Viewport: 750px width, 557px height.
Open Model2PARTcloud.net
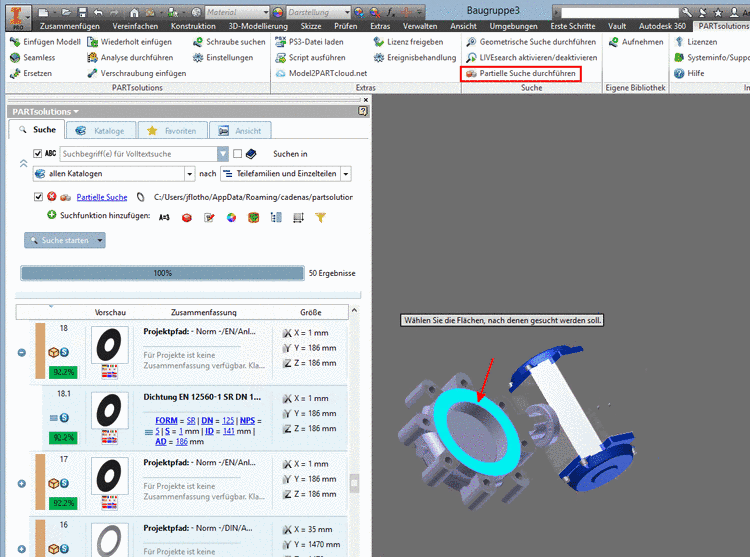[321, 73]
